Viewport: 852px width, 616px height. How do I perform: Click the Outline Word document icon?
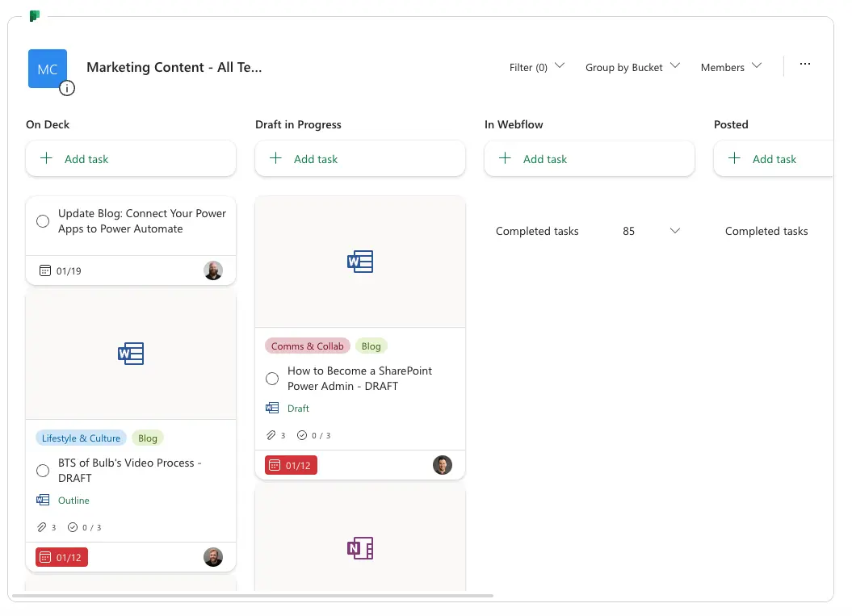point(43,500)
